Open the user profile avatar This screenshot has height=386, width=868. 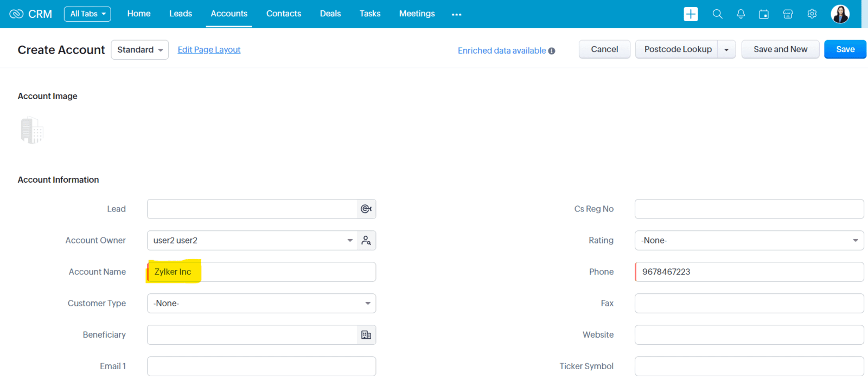(x=840, y=14)
